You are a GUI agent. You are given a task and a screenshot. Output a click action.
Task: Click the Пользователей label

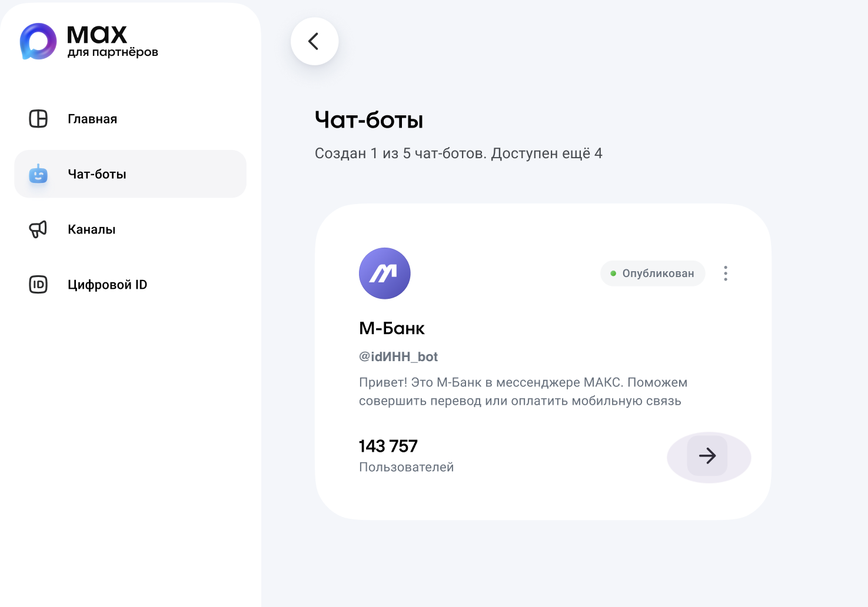pyautogui.click(x=407, y=468)
